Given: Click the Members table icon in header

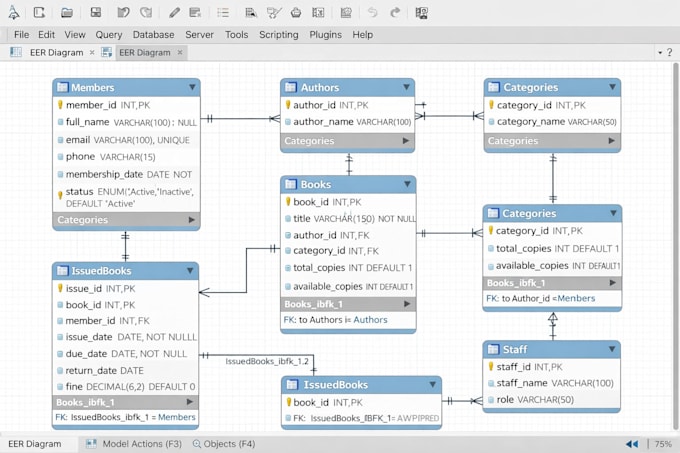Looking at the screenshot, I should coord(62,87).
